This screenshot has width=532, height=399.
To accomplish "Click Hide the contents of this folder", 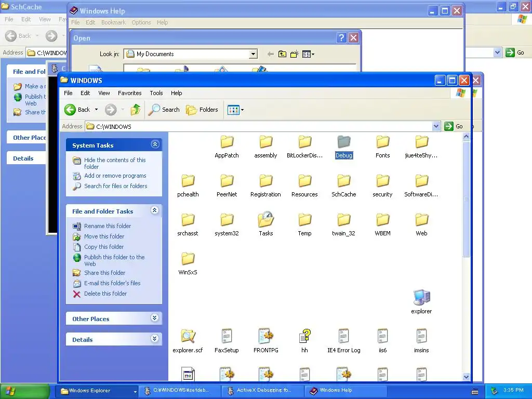I will [115, 163].
